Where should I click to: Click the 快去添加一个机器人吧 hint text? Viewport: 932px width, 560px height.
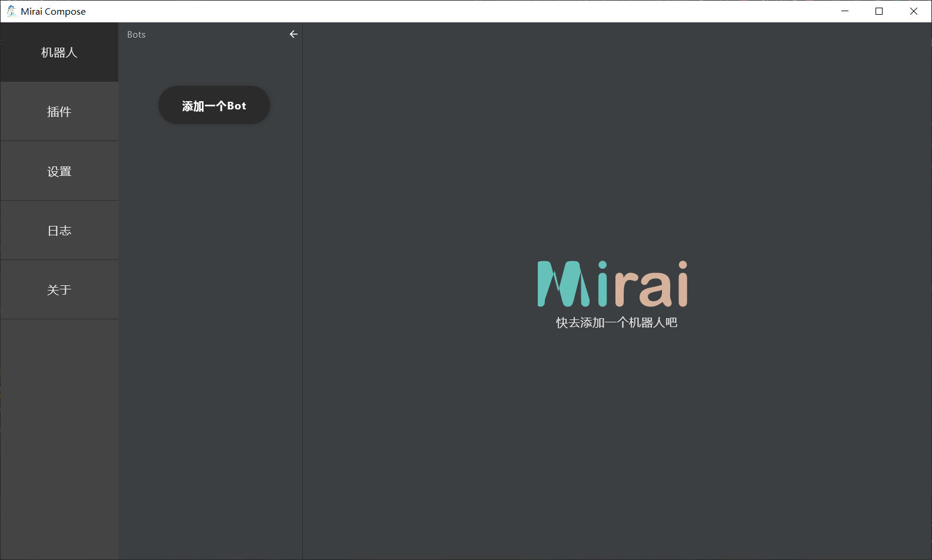pos(617,322)
